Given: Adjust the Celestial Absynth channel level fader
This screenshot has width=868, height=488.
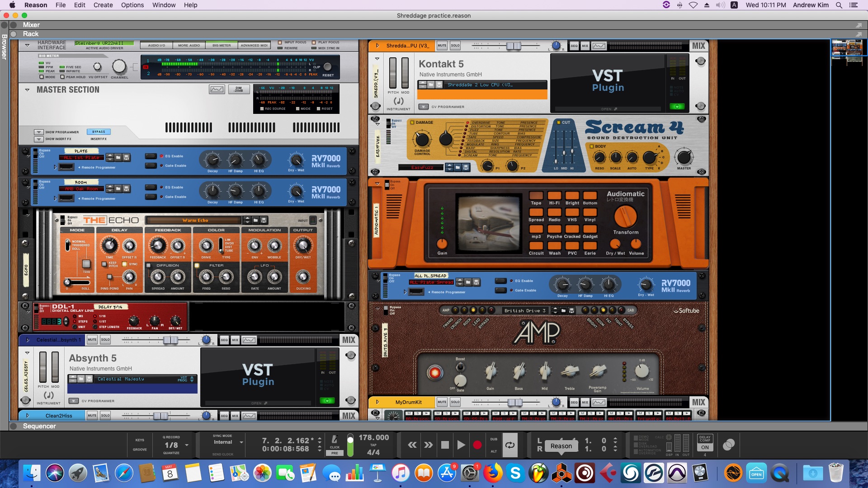Looking at the screenshot, I should coord(170,340).
